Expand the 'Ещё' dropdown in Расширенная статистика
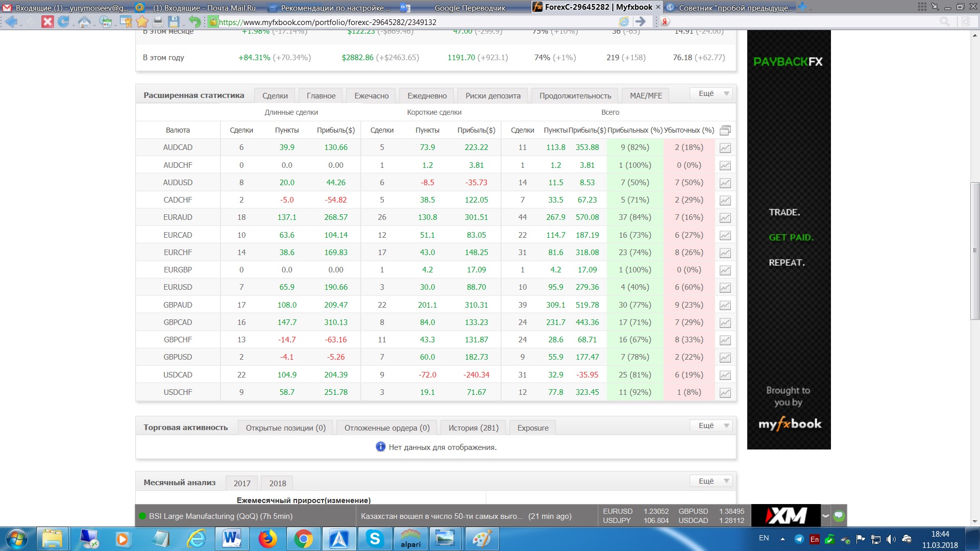This screenshot has height=551, width=980. (712, 93)
